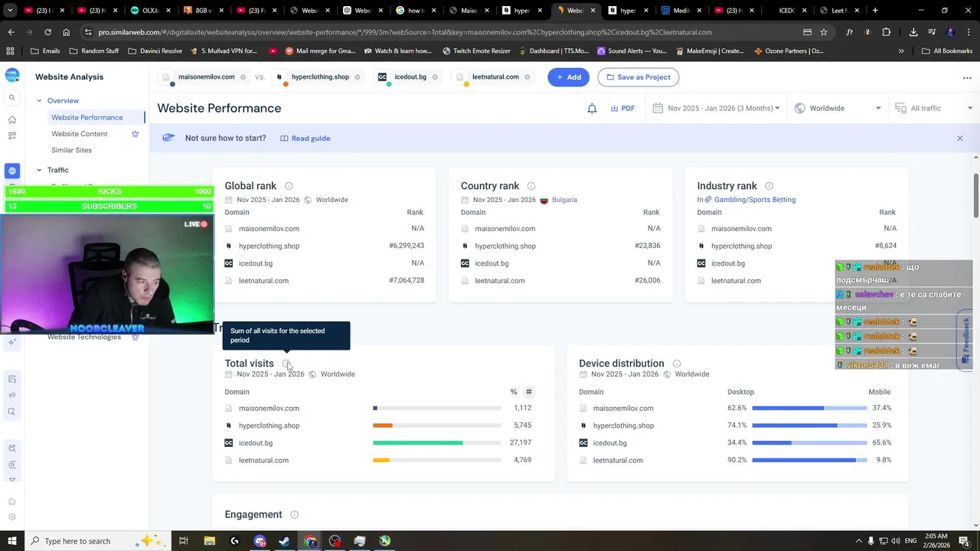The width and height of the screenshot is (980, 551).
Task: Select Website Performance in sidebar
Action: [x=87, y=117]
